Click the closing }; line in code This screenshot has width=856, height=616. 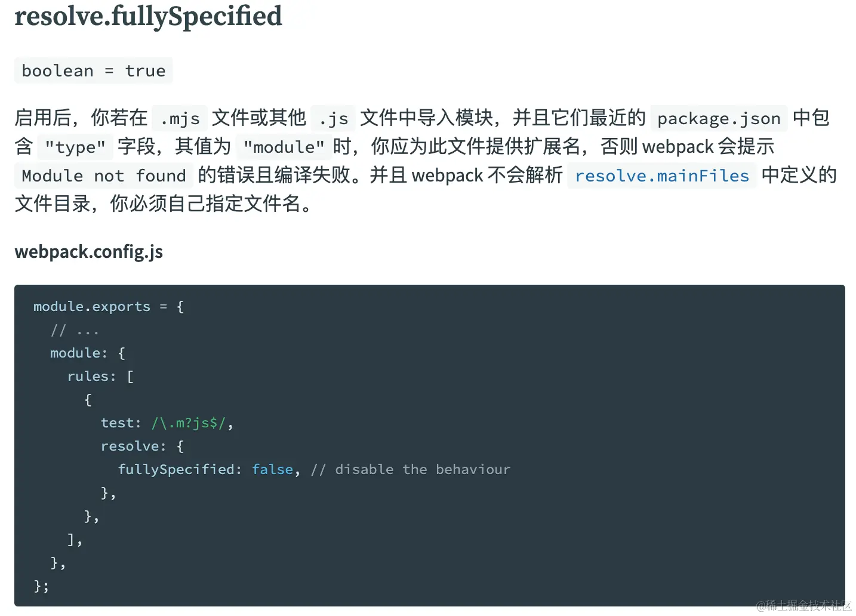click(x=41, y=586)
